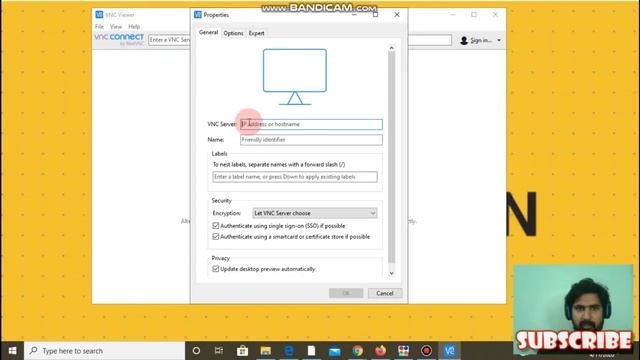Click the Properties dialog scrollbar down arrow
The height and width of the screenshot is (360, 640).
click(x=391, y=273)
